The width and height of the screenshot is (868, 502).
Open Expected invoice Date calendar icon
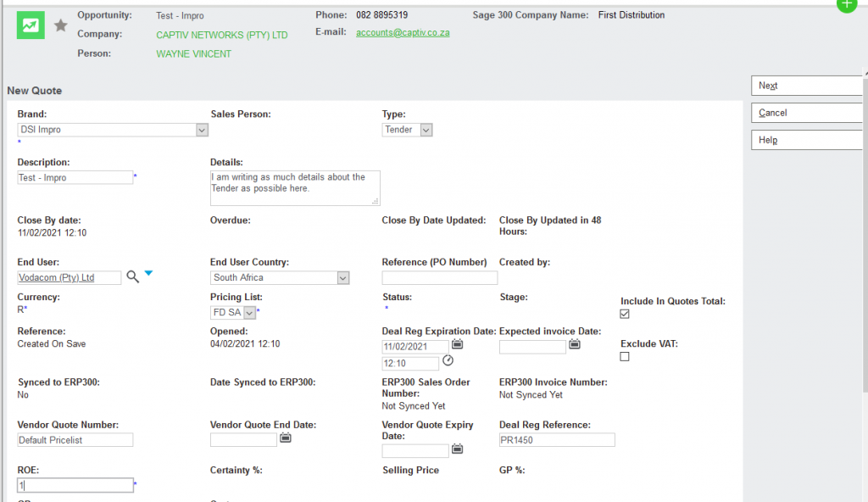point(574,345)
